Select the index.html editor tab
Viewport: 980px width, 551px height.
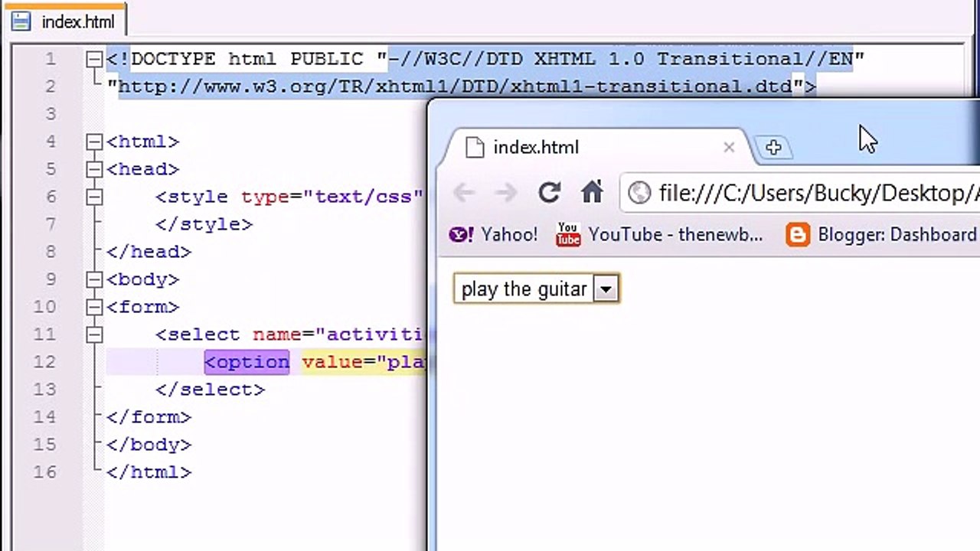point(66,20)
